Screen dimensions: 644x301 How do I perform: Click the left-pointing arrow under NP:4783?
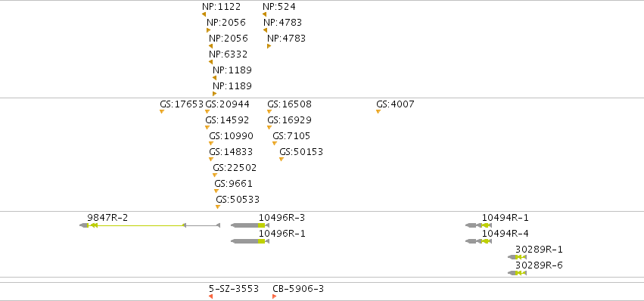point(265,30)
